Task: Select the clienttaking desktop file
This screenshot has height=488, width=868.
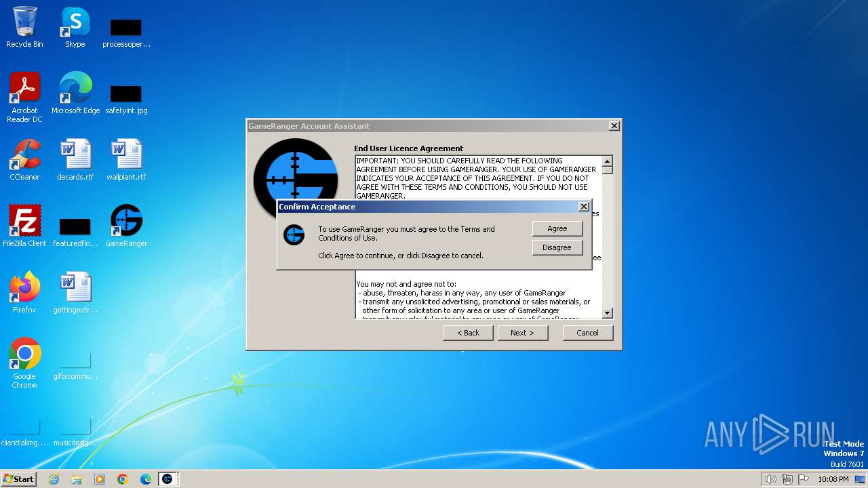Action: 24,432
